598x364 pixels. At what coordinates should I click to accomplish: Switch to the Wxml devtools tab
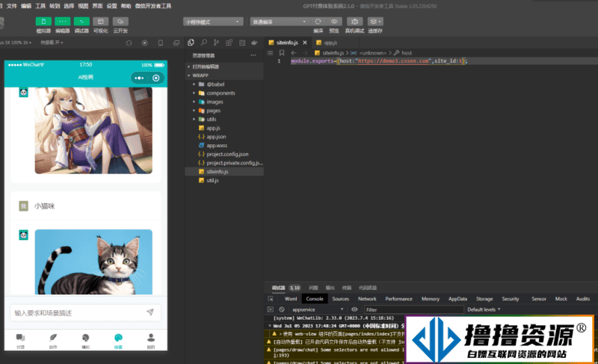[291, 299]
